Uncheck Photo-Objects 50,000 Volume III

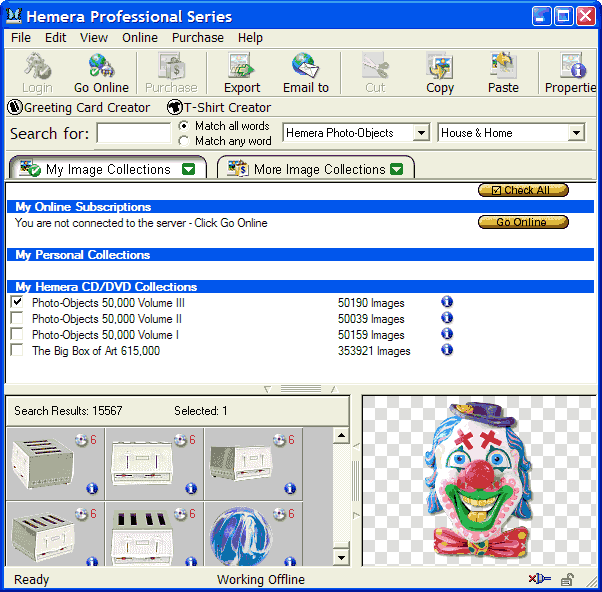[x=17, y=302]
